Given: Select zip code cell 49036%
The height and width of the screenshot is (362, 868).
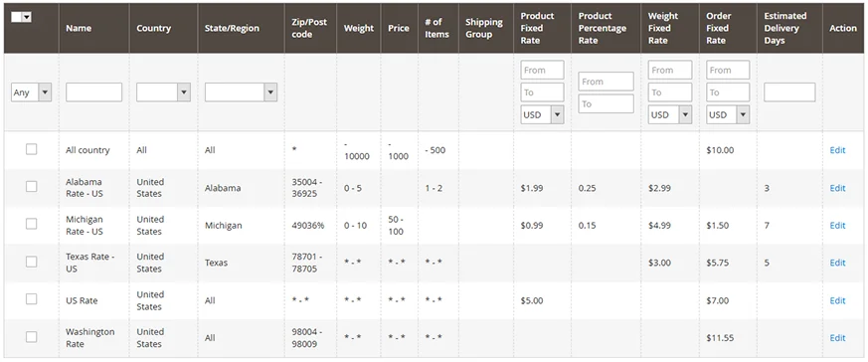Looking at the screenshot, I should coord(308,226).
